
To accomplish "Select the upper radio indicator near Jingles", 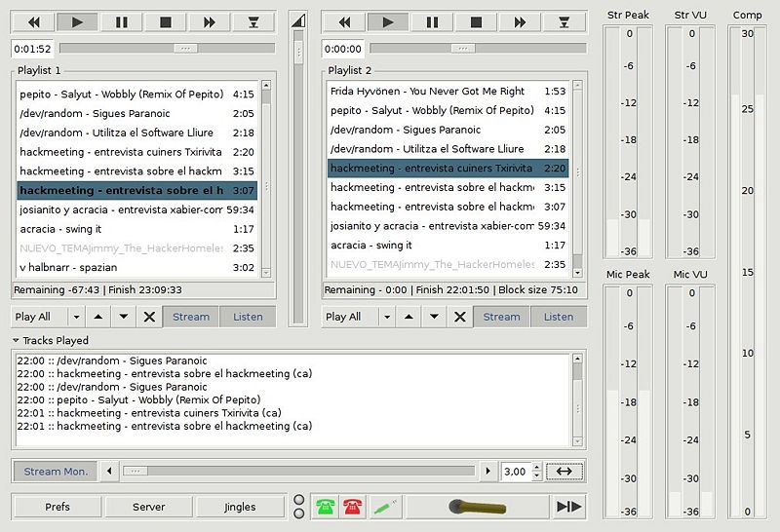I will click(x=299, y=500).
